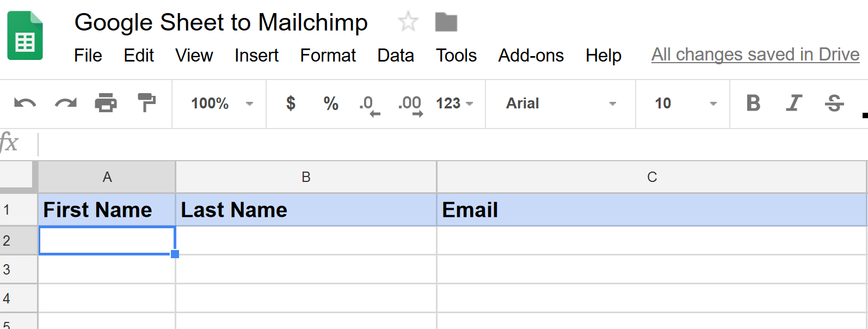Open the Tools menu

(x=456, y=55)
